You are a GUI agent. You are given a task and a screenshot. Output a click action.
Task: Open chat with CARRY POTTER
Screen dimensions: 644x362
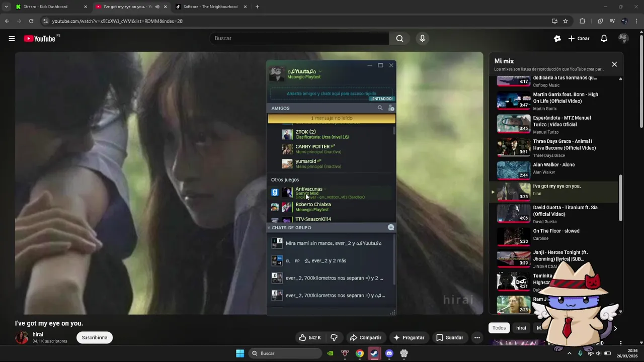click(x=331, y=149)
